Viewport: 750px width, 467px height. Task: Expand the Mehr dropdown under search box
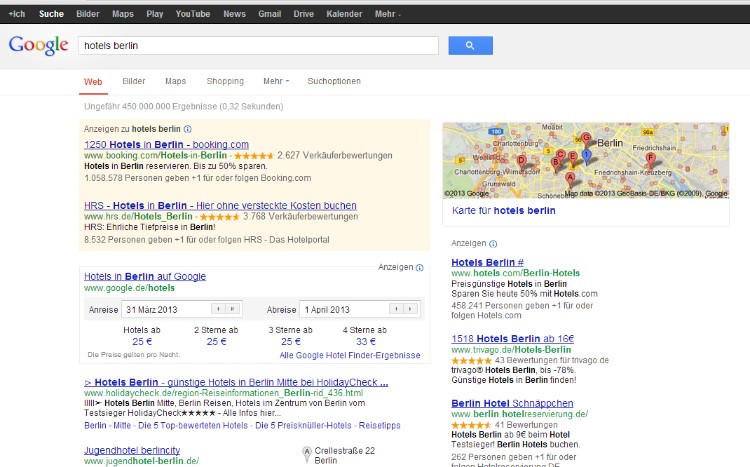click(x=276, y=81)
